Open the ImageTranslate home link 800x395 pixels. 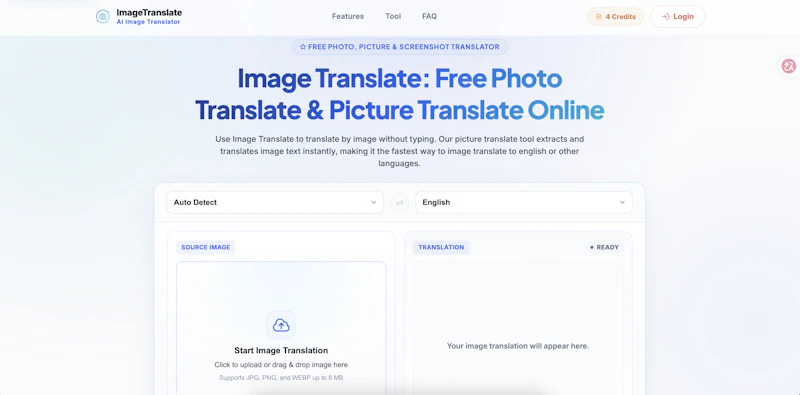click(139, 17)
